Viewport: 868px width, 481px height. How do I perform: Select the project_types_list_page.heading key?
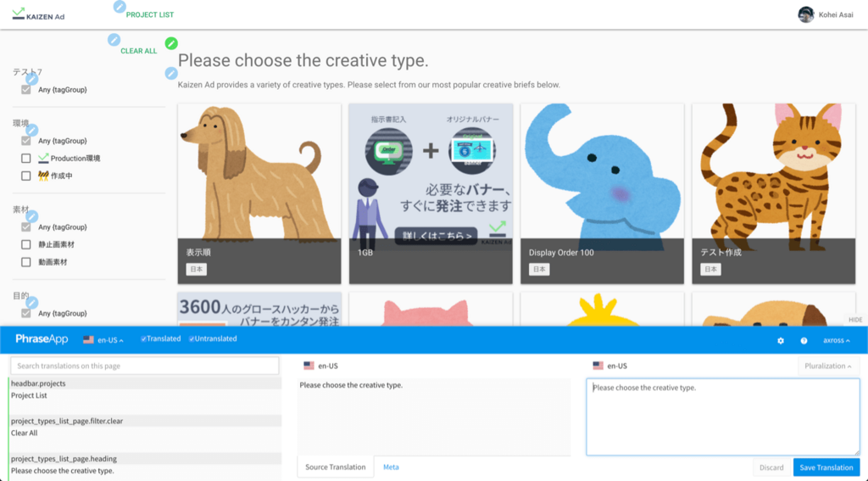coord(146,459)
